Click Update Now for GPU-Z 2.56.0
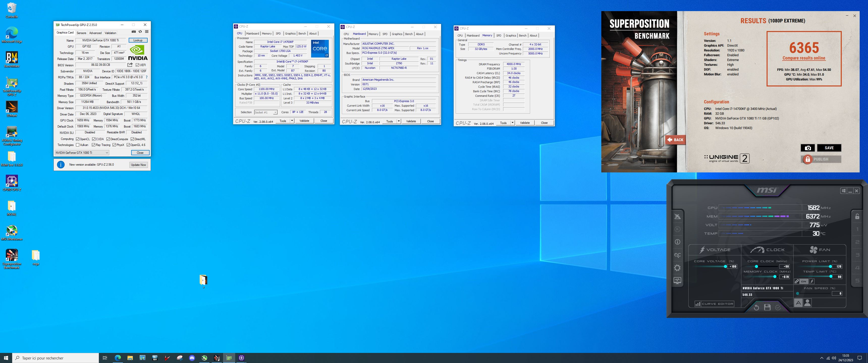868x363 pixels. pos(139,165)
